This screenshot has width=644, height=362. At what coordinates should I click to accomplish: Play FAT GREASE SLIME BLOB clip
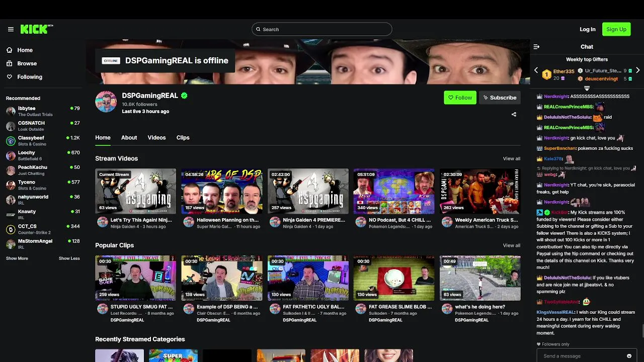coord(394,278)
